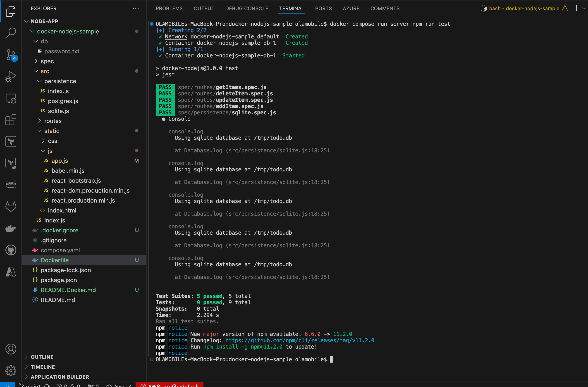The height and width of the screenshot is (387, 588).
Task: Open the Run and Debug view
Action: [x=11, y=76]
